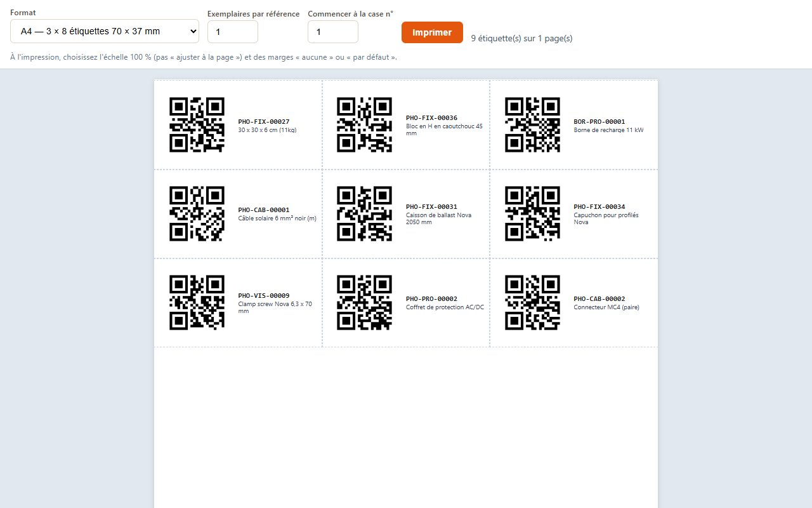The width and height of the screenshot is (812, 508).
Task: Click the printing scale hint text
Action: point(204,57)
